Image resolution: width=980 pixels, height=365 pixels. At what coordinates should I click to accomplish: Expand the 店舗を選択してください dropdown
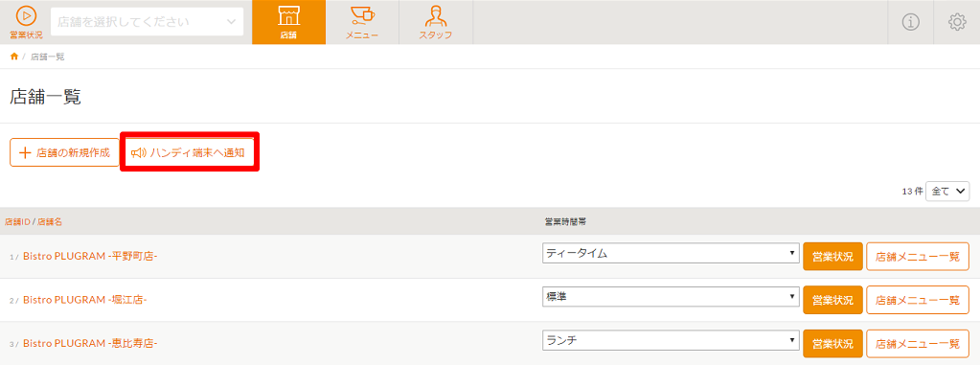pos(147,22)
